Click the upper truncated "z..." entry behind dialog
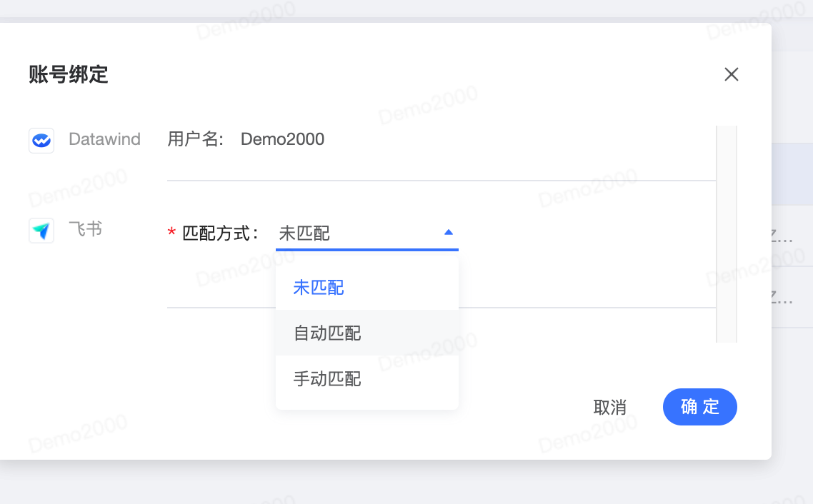This screenshot has width=813, height=504. pyautogui.click(x=782, y=237)
